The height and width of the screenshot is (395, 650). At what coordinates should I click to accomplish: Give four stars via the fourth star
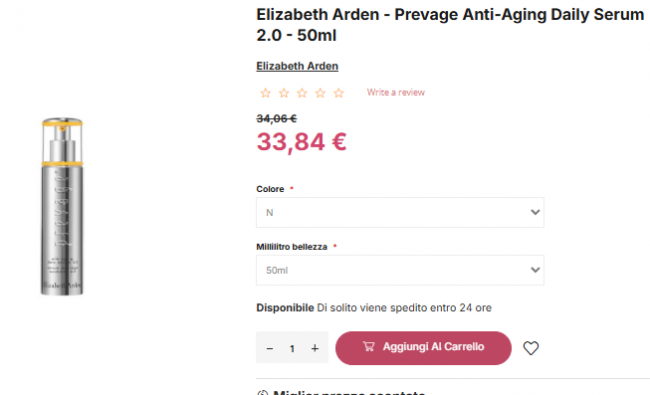click(320, 93)
